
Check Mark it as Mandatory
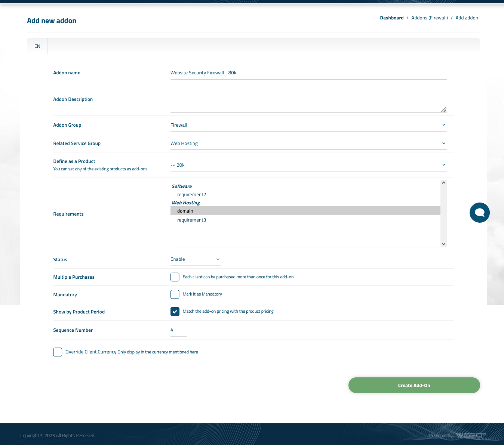pyautogui.click(x=175, y=294)
